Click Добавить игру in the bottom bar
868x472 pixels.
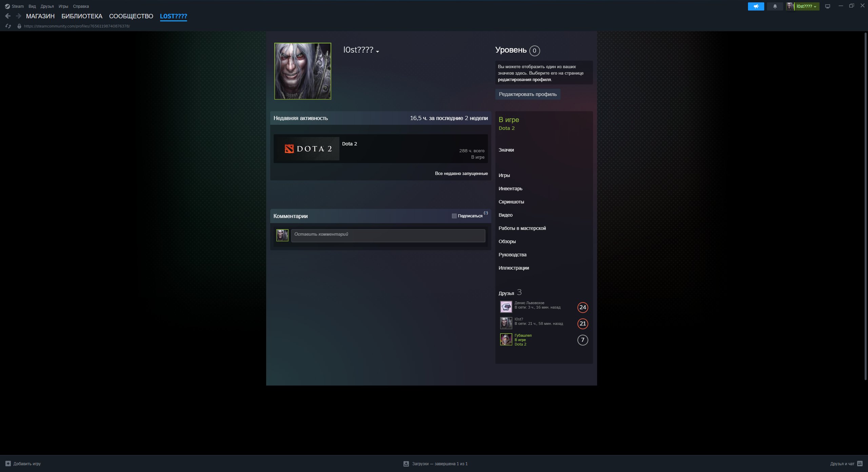tap(27, 464)
